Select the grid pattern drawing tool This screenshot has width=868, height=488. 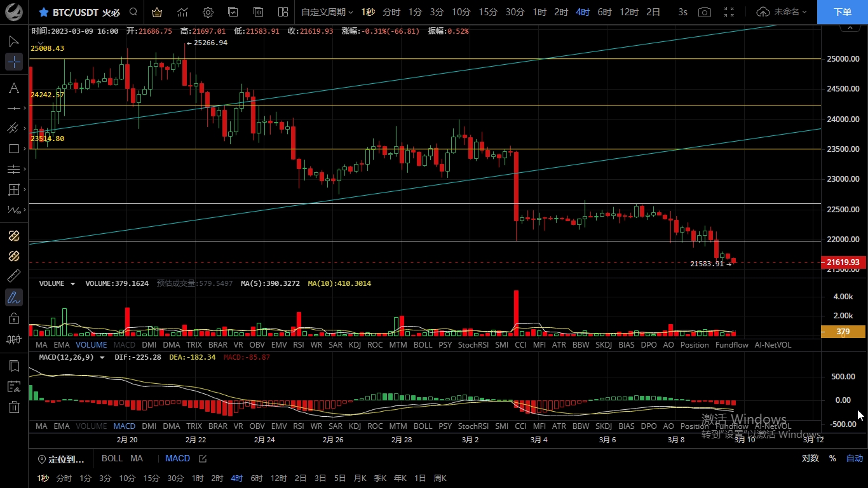(x=14, y=189)
